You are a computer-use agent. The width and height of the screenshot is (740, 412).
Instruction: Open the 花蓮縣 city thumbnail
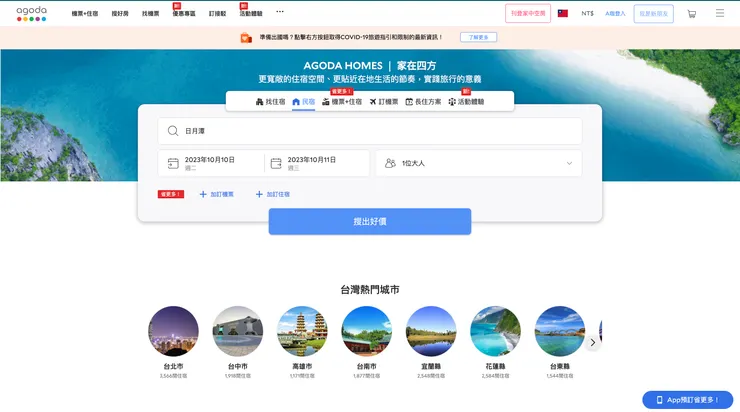[x=496, y=331]
